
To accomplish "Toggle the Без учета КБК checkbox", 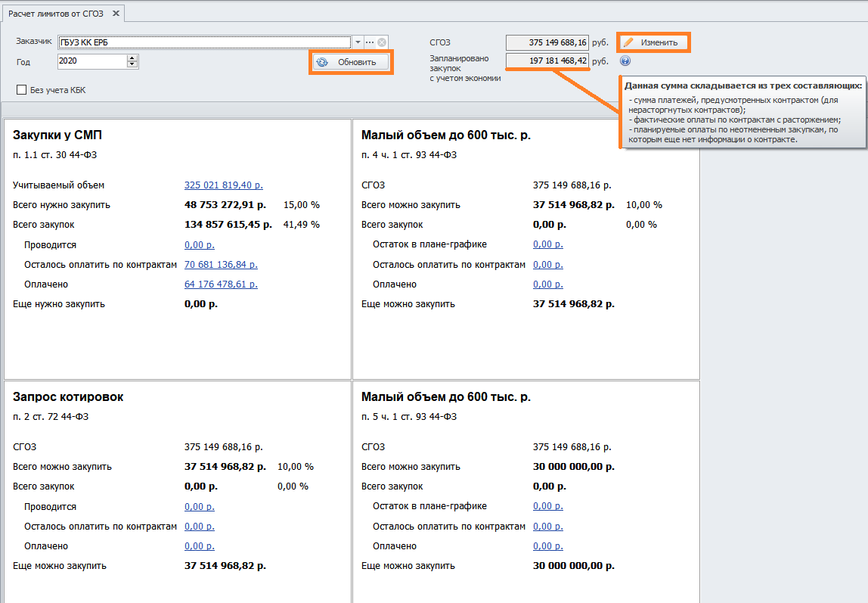I will (x=22, y=90).
